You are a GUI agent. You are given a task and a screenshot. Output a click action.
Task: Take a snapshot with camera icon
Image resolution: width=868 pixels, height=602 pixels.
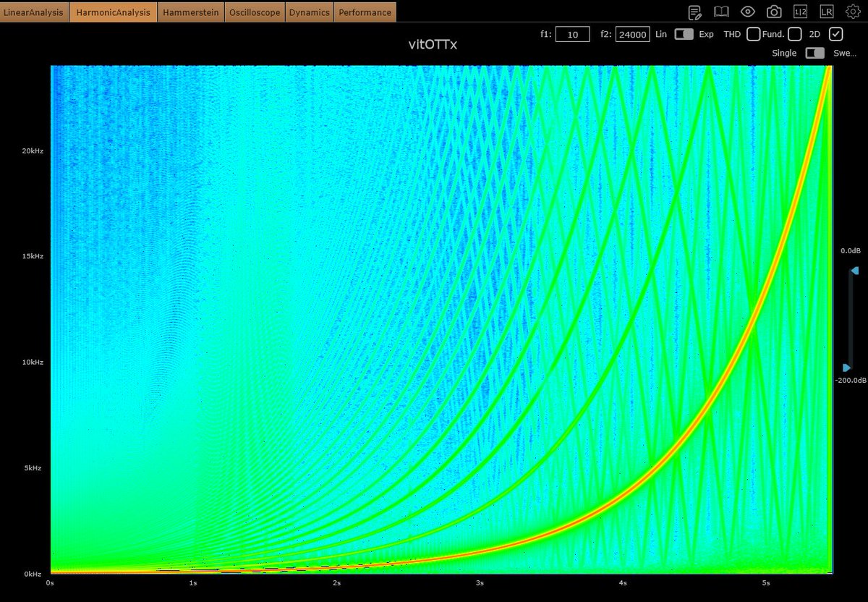(774, 12)
